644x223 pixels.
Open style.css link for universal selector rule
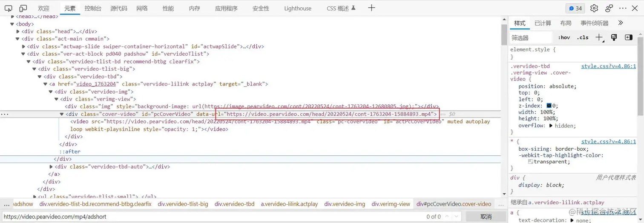(608, 141)
